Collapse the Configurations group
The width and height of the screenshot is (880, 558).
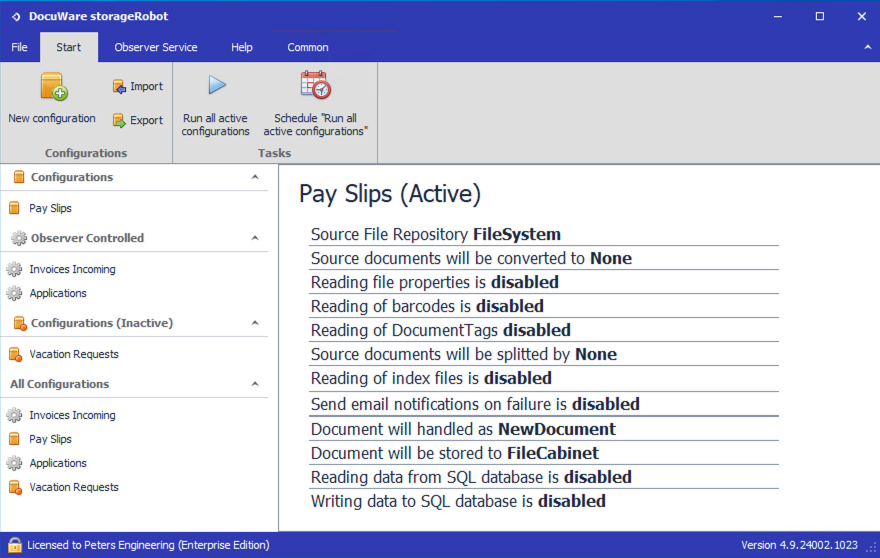[255, 177]
